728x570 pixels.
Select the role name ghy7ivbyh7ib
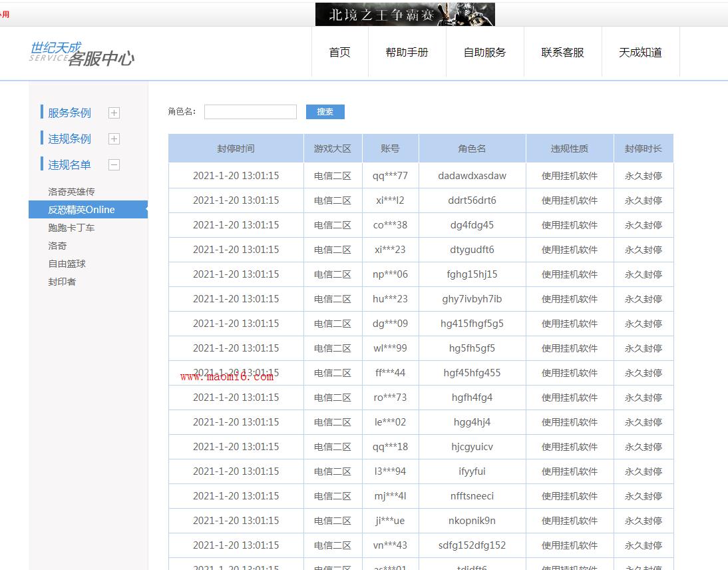click(x=472, y=299)
